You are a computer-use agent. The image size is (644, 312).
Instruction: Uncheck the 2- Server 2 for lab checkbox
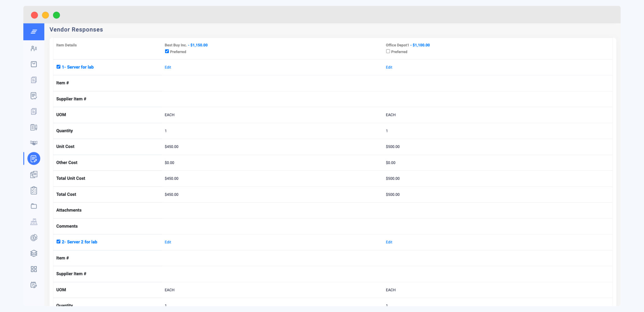[58, 241]
